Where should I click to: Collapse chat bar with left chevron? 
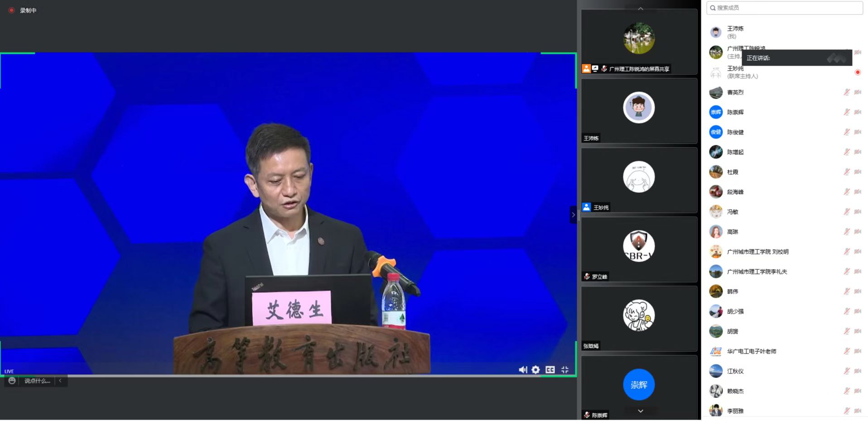60,381
